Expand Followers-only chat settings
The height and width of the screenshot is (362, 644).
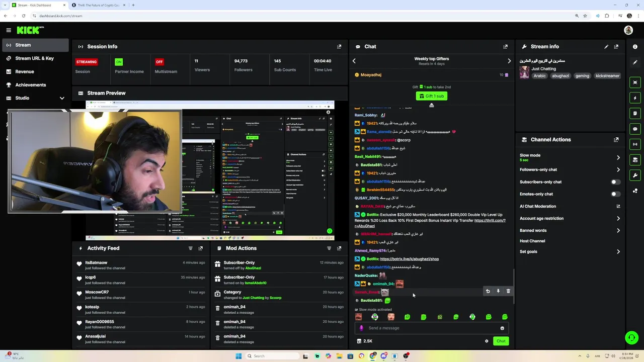(618, 170)
